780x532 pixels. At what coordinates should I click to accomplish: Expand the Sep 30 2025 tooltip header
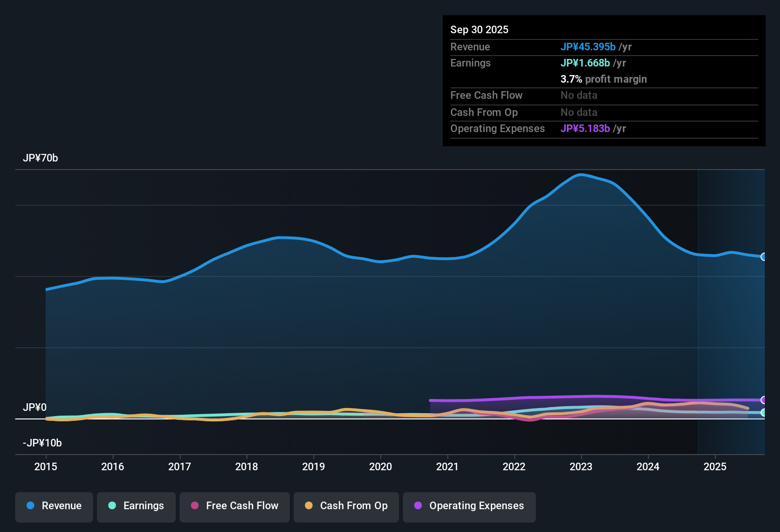(x=479, y=29)
